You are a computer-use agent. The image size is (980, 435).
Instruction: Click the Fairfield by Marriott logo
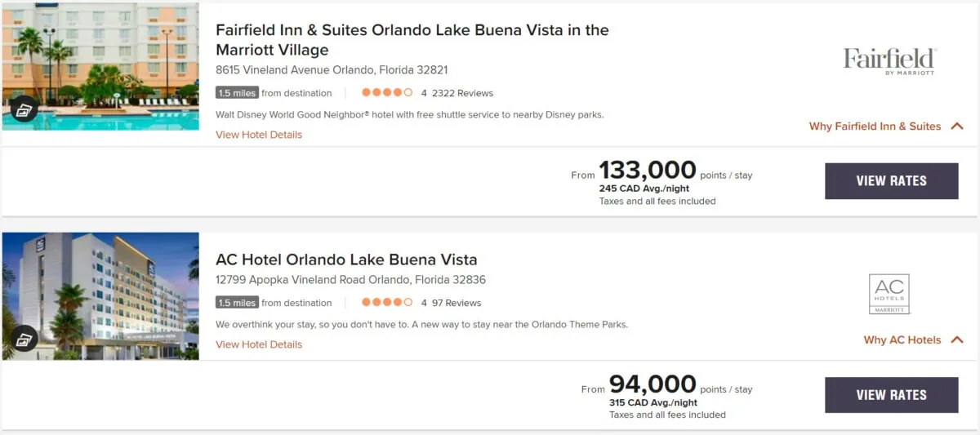[889, 61]
